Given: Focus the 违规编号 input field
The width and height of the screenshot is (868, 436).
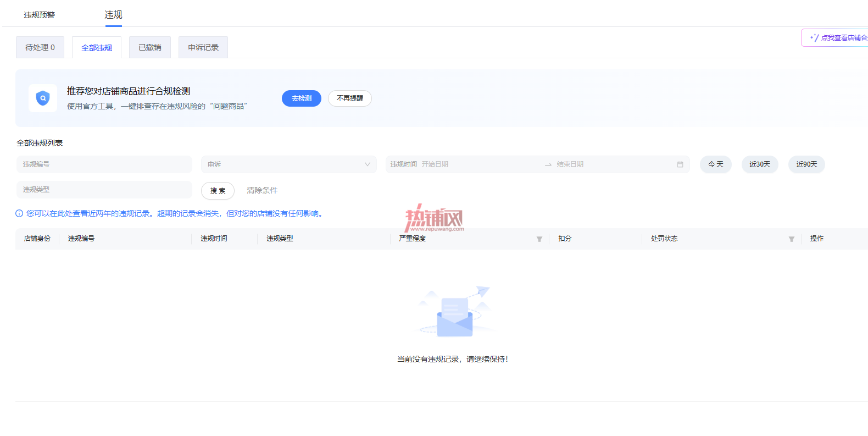Looking at the screenshot, I should pyautogui.click(x=104, y=164).
